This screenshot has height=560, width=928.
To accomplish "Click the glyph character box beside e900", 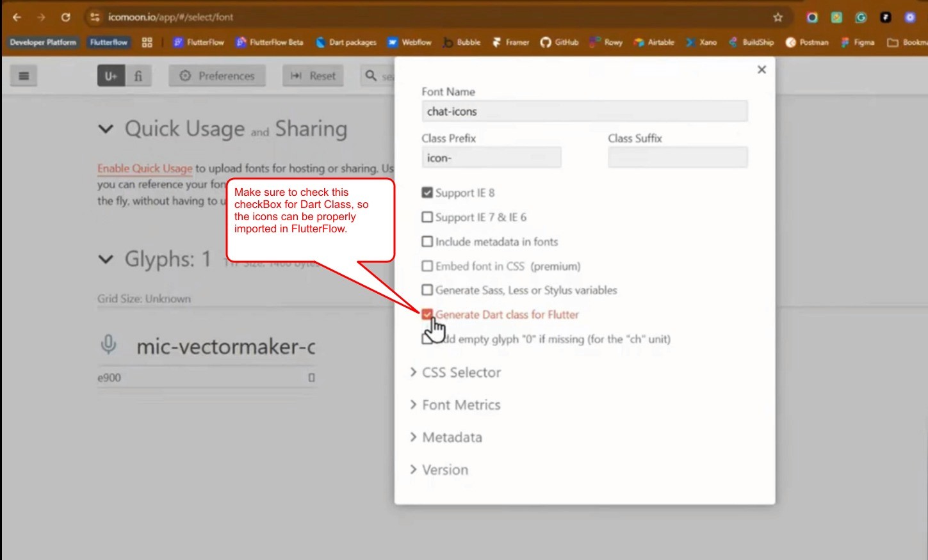I will (311, 378).
